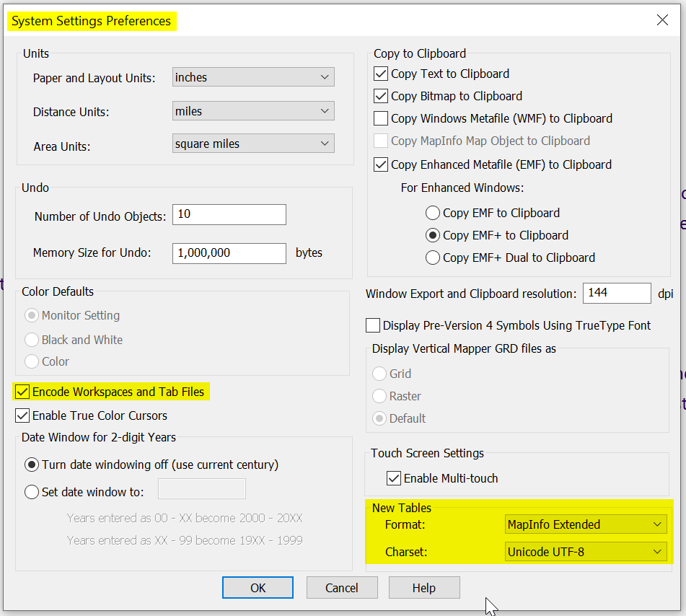686x616 pixels.
Task: Open the New Tables Format dropdown
Action: point(585,524)
